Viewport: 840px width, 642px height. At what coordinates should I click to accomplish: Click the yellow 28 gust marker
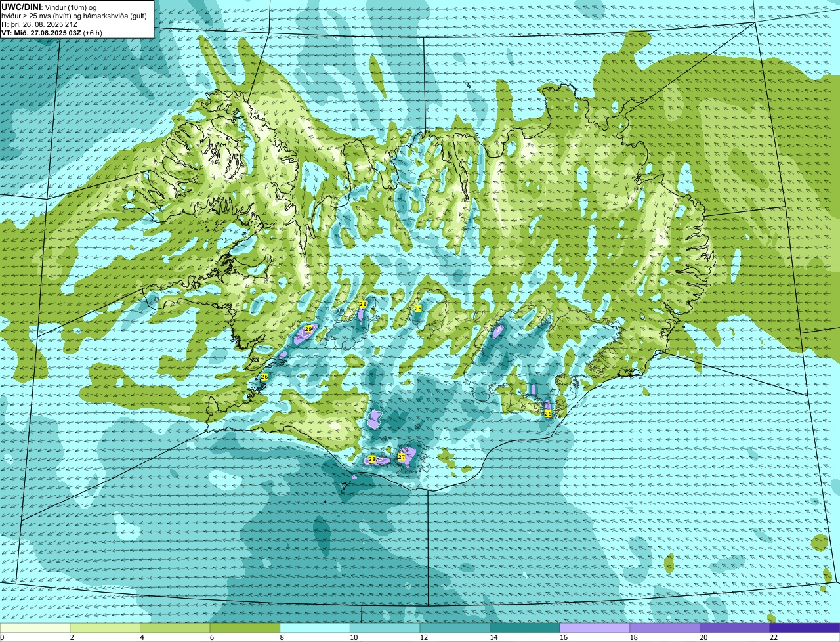coord(372,459)
